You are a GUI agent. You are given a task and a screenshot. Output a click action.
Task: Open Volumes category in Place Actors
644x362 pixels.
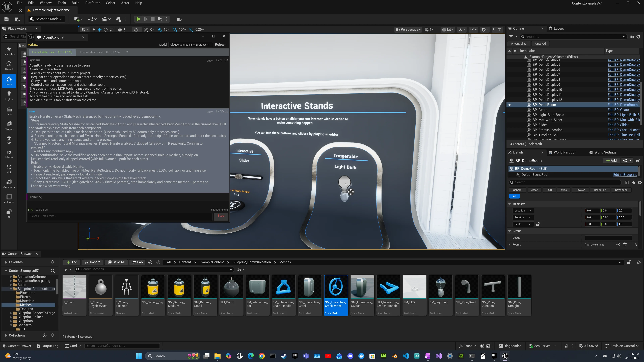pos(9,199)
